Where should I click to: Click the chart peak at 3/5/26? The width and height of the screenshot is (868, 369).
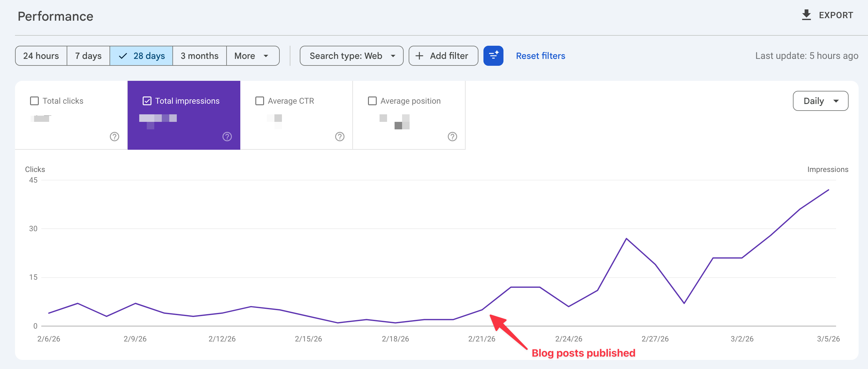[828, 190]
